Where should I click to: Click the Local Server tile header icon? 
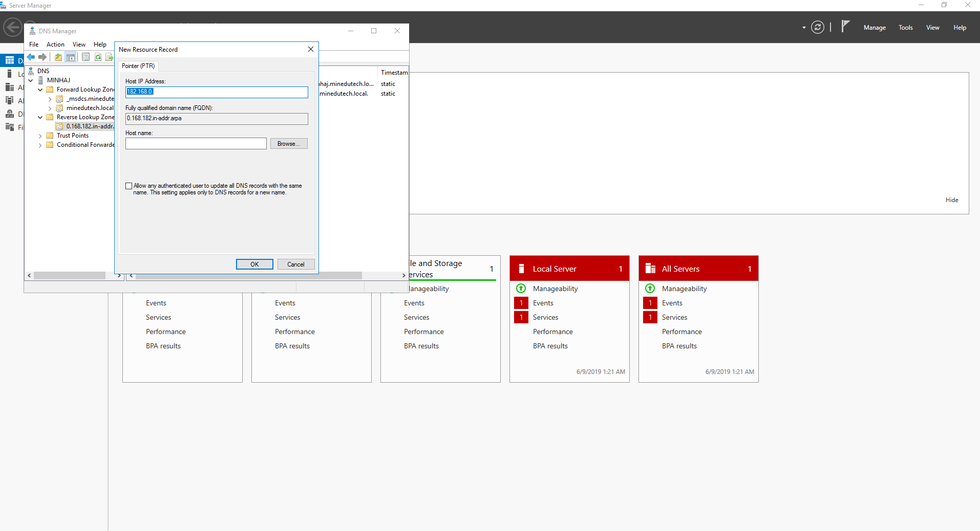pos(521,269)
